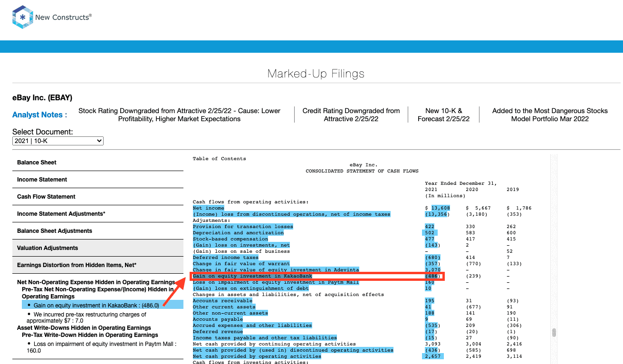Expand Earnings Distortion from Hidden Items, Net
Image resolution: width=623 pixels, height=364 pixels.
[97, 265]
